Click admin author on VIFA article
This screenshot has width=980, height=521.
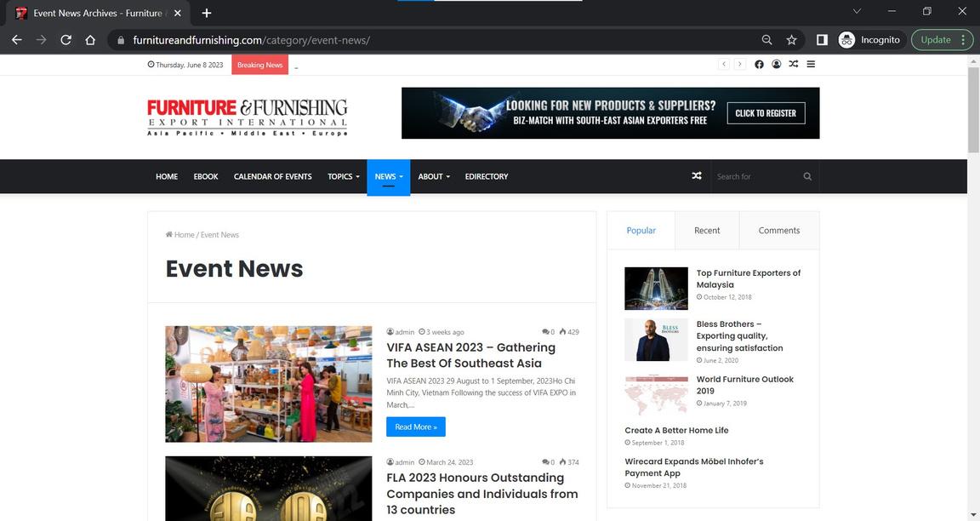point(401,332)
